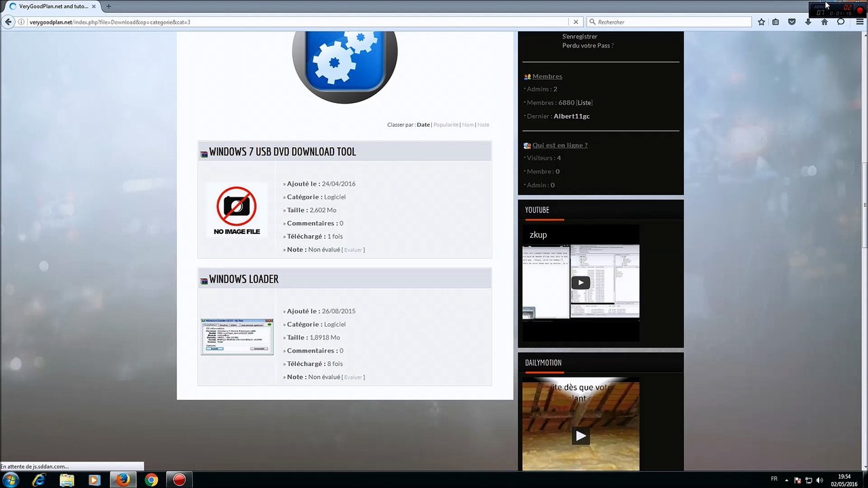Focus the Rechercher search box

pos(669,22)
